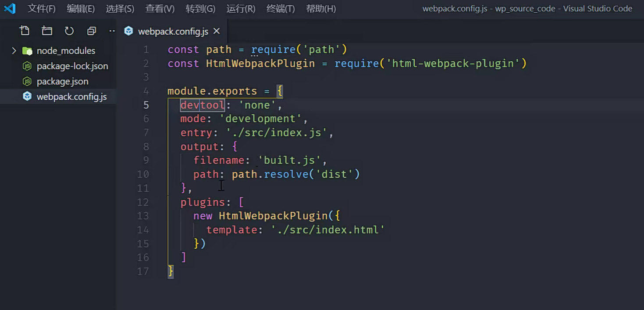Expand the node_modules folder chevron

[14, 51]
